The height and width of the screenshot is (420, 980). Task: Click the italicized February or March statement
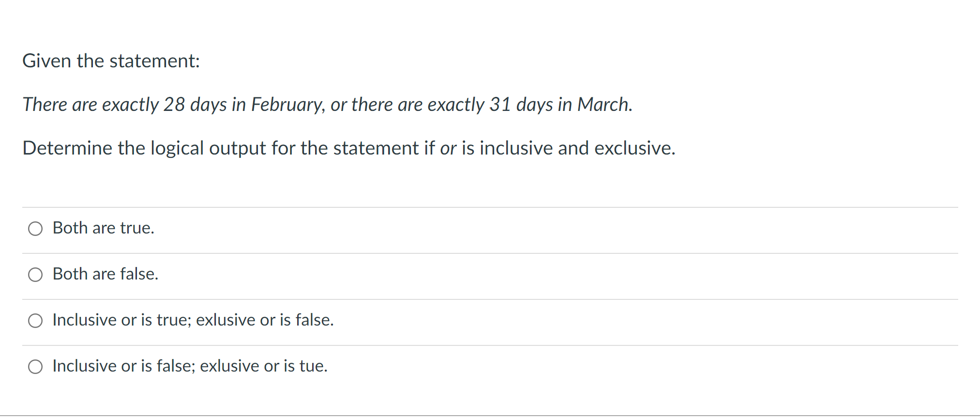[327, 105]
